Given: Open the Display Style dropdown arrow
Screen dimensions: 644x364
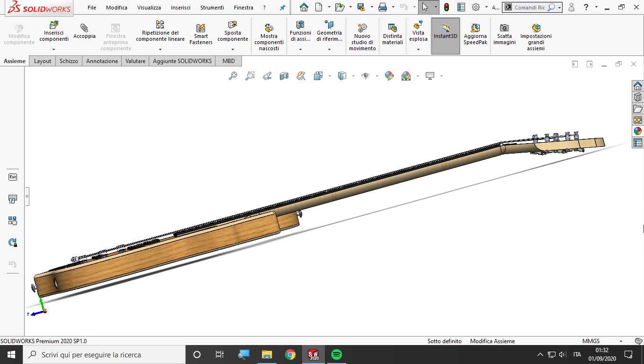Looking at the screenshot, I should (353, 76).
